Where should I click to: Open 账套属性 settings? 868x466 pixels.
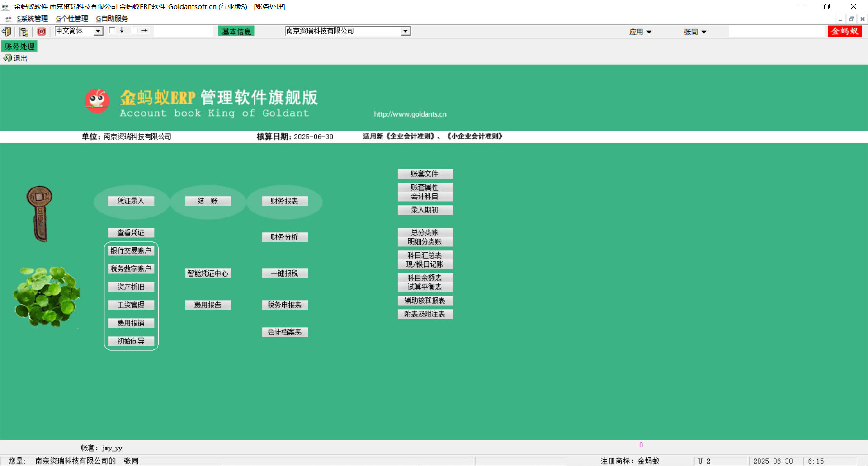tap(425, 187)
